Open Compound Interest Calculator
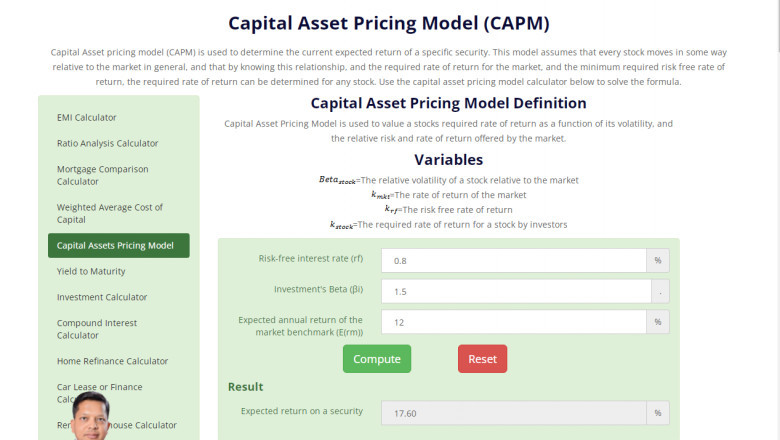This screenshot has height=440, width=780. [x=97, y=329]
